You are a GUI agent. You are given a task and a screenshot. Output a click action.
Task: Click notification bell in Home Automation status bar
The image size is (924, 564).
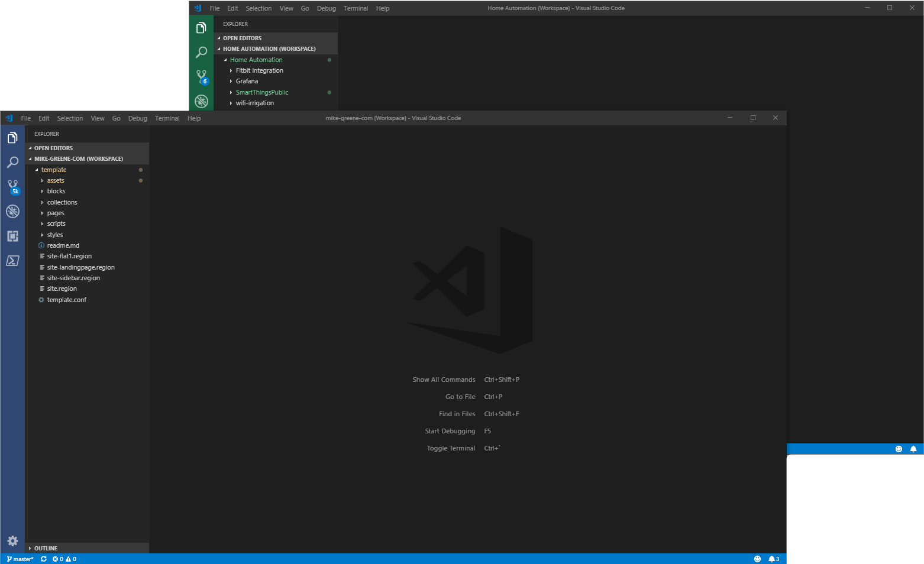click(x=913, y=449)
